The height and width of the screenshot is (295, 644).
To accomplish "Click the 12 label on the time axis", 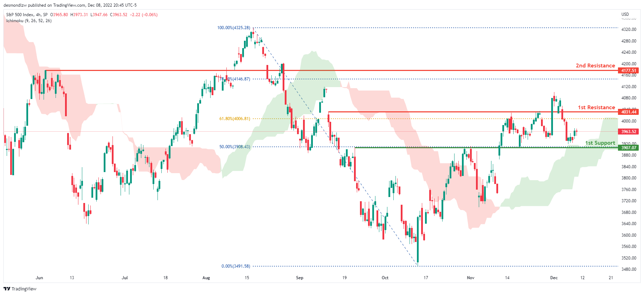I will [582, 278].
